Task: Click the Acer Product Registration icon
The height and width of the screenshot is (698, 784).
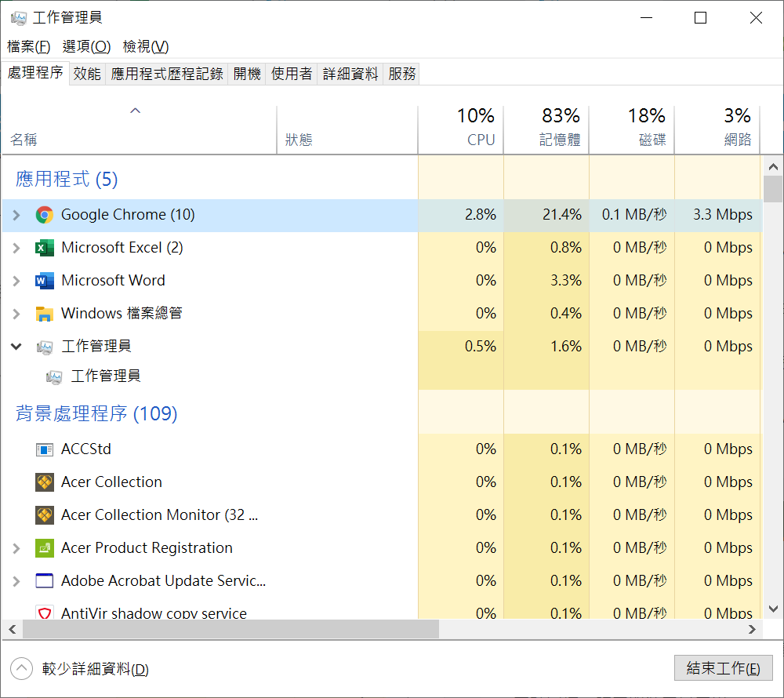Action: [45, 548]
